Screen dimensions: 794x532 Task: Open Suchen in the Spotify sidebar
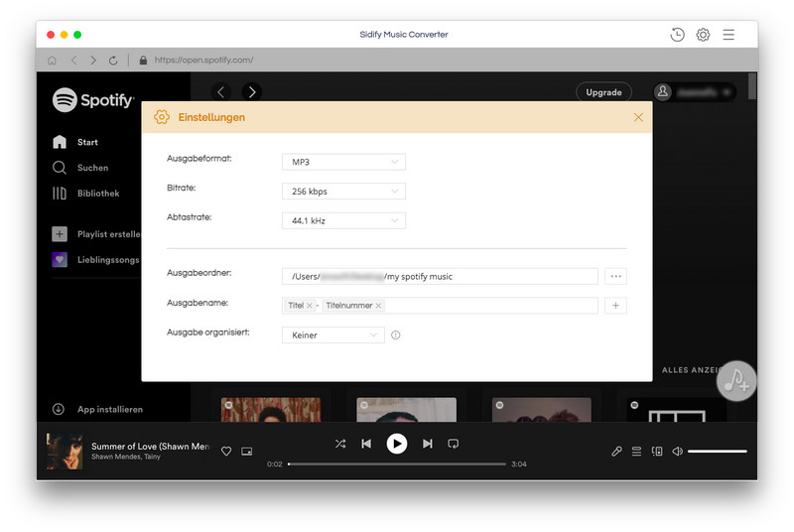pos(80,168)
